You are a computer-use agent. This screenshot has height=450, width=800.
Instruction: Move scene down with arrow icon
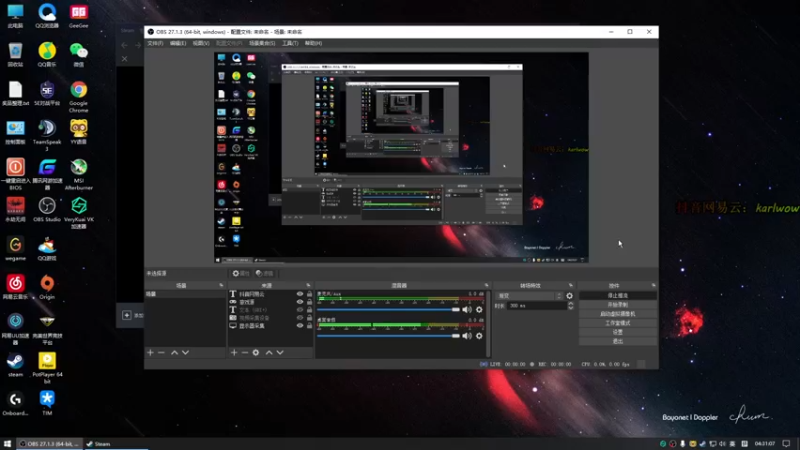coord(186,353)
